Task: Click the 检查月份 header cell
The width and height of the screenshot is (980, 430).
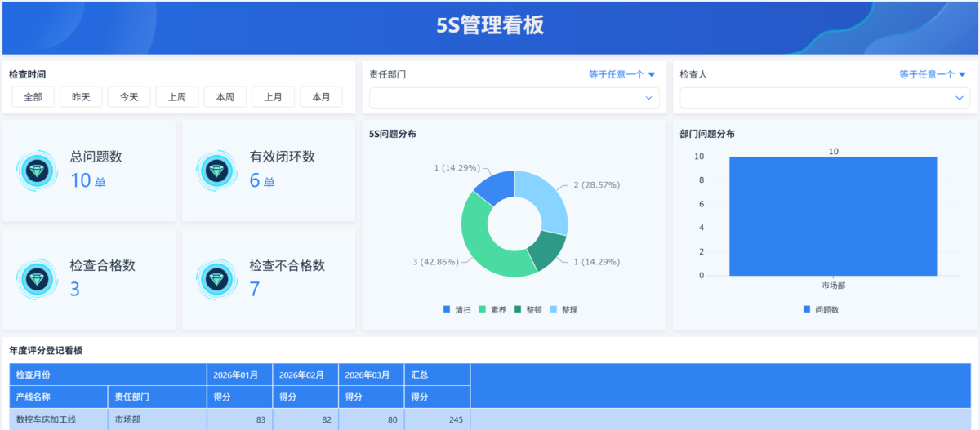Action: coord(108,375)
